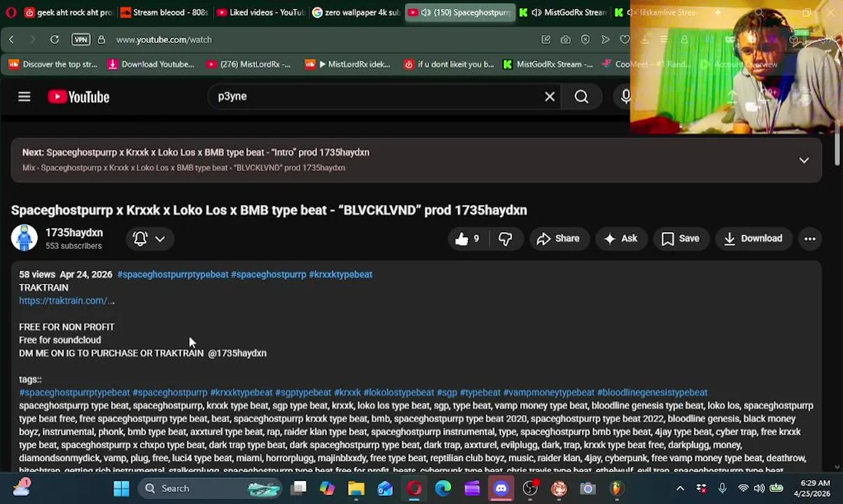Screen dimensions: 843x504
Task: Click the Download button
Action: click(x=753, y=239)
